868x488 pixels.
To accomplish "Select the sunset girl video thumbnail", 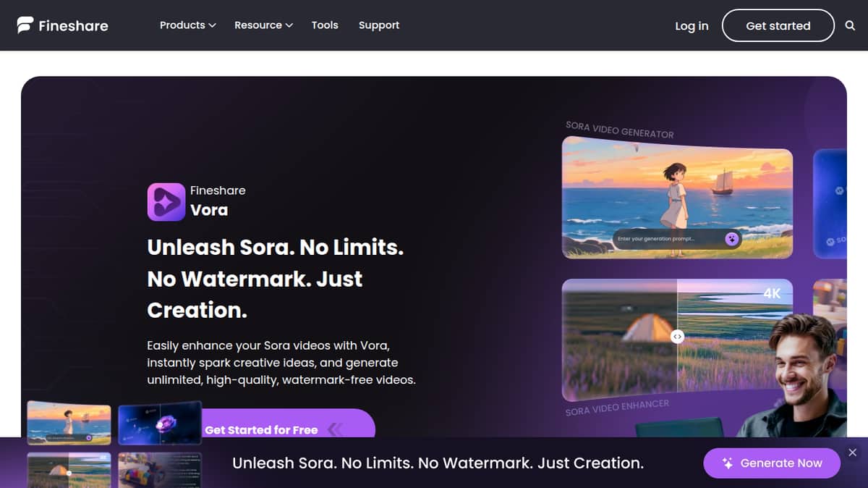I will point(69,423).
